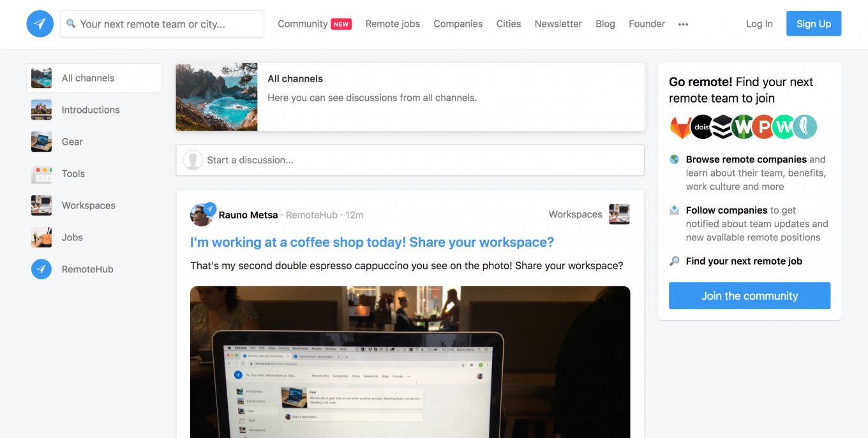Open the Companies nav link
Screen dimensions: 868x438
click(x=458, y=24)
